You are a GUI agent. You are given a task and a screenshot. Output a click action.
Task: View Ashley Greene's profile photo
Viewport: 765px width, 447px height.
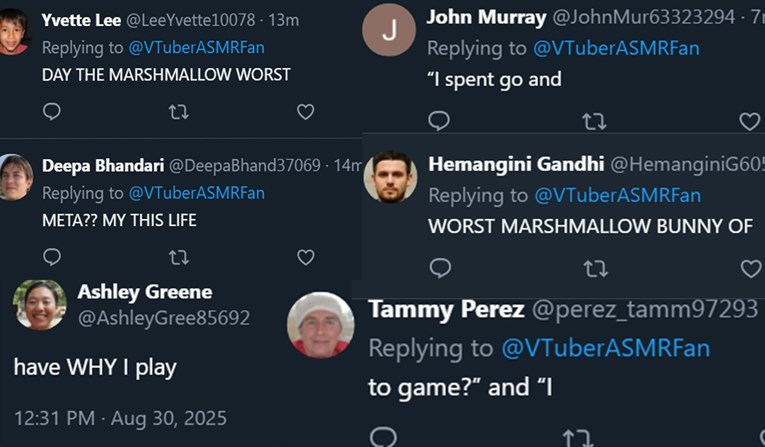(x=40, y=305)
